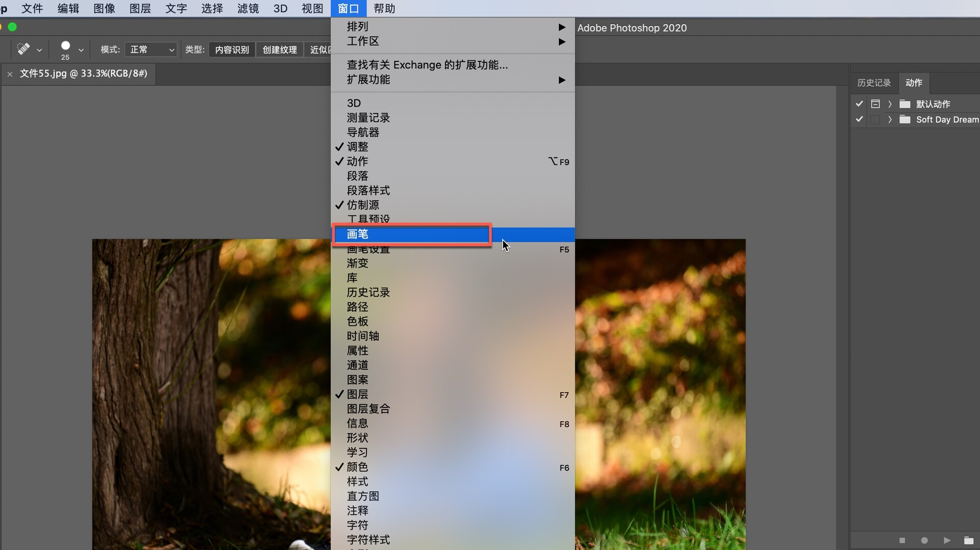The width and height of the screenshot is (980, 550).
Task: Toggle checkmark for Soft Day Dream action set
Action: click(x=860, y=119)
